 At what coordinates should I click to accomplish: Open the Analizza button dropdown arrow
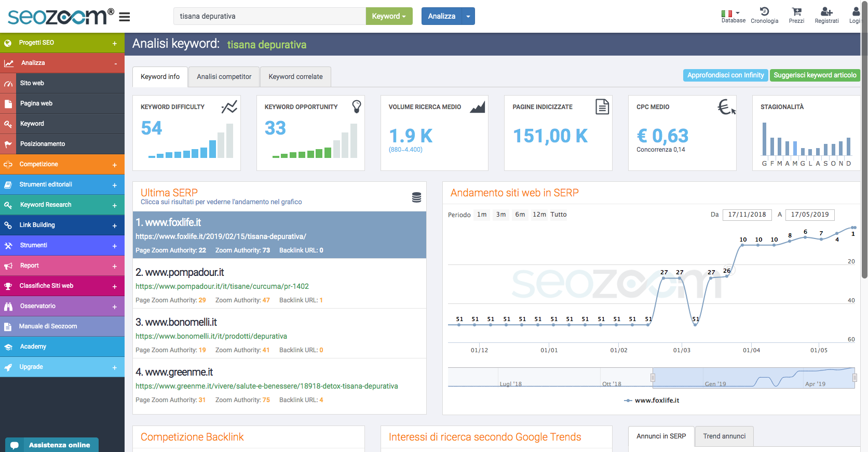pos(468,16)
